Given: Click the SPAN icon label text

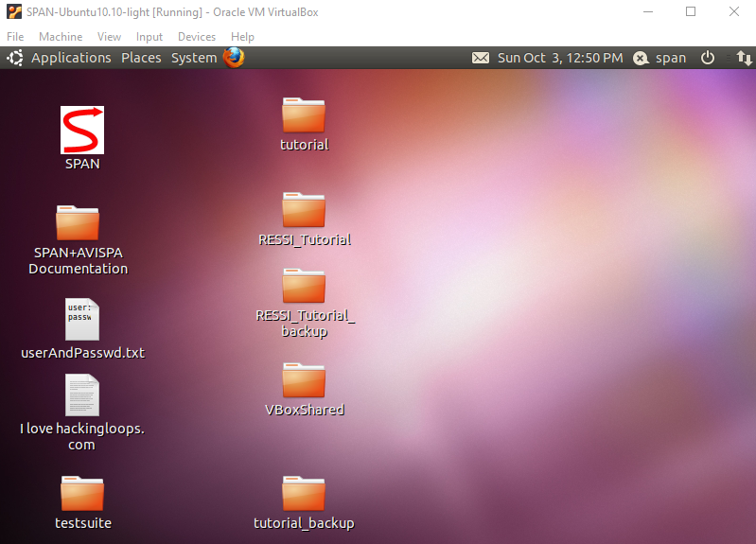Looking at the screenshot, I should pos(82,164).
